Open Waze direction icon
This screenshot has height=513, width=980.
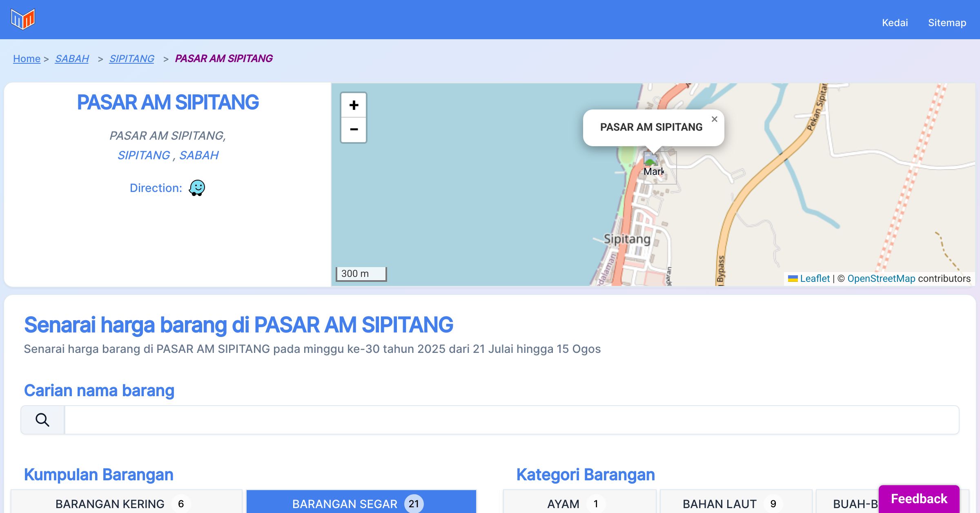pyautogui.click(x=197, y=188)
